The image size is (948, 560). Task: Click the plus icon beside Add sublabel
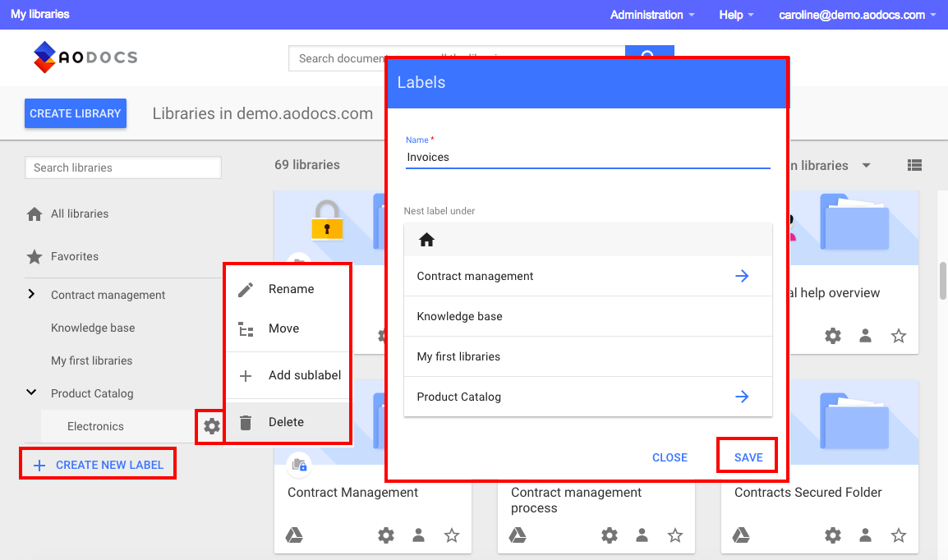pyautogui.click(x=246, y=376)
